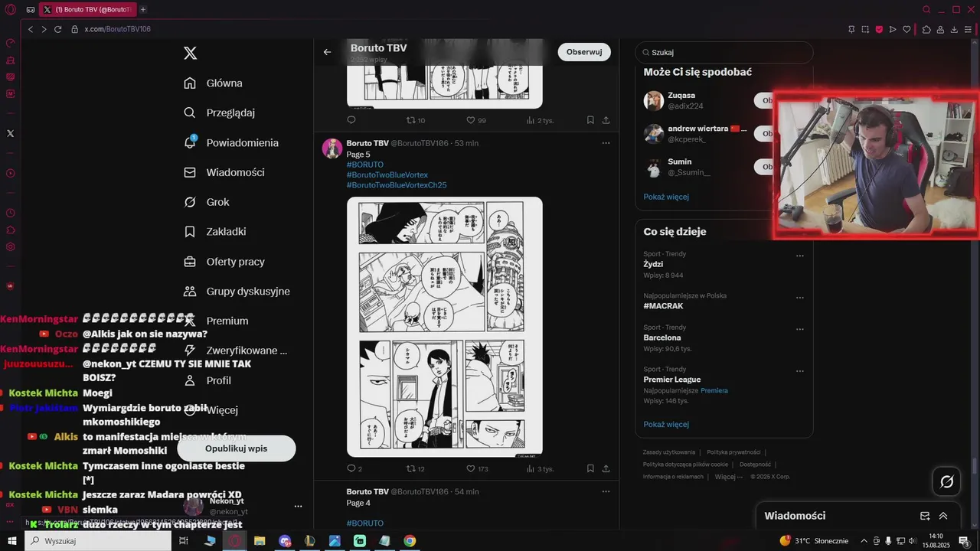
Task: Open the X messenger in Opera sidebar
Action: pyautogui.click(x=11, y=133)
